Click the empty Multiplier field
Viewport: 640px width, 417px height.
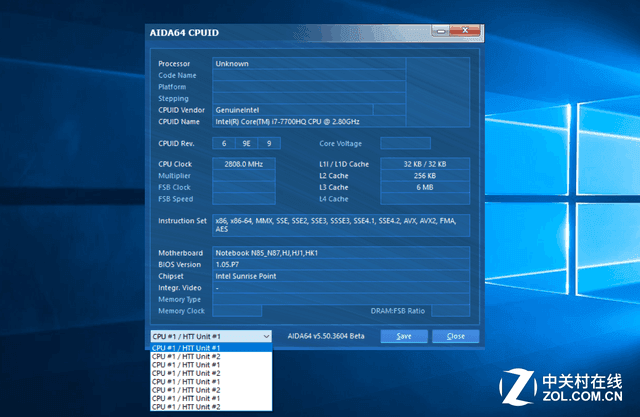tap(244, 176)
